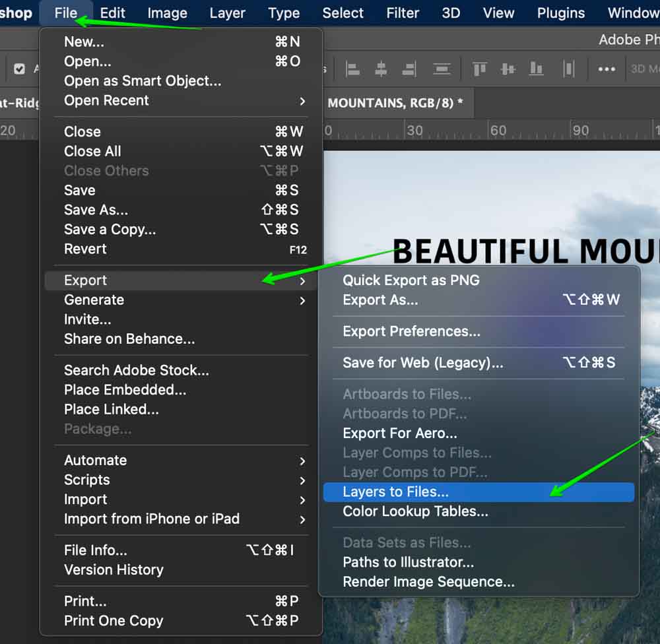Open the View menu
The image size is (660, 644).
click(x=498, y=13)
